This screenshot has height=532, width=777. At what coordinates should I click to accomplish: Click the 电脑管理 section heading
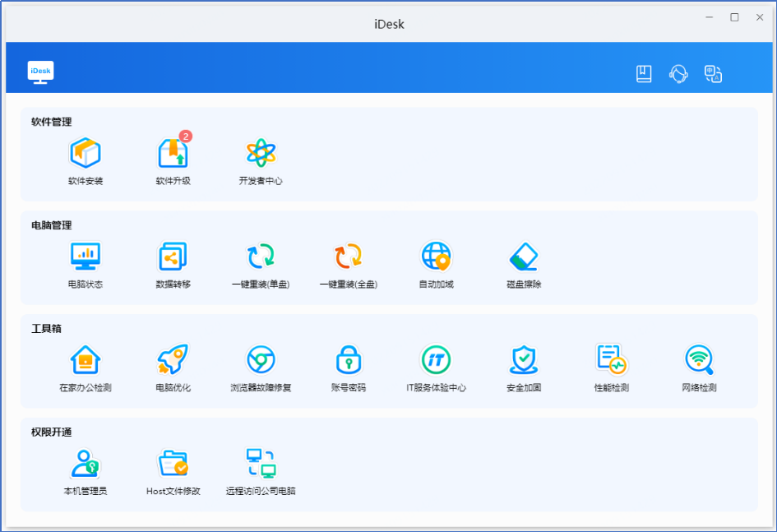pos(52,225)
